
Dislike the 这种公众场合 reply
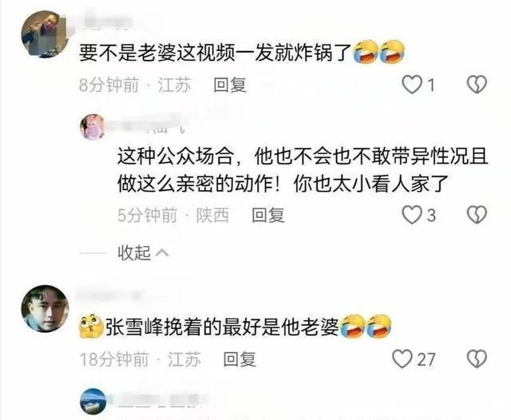(477, 215)
